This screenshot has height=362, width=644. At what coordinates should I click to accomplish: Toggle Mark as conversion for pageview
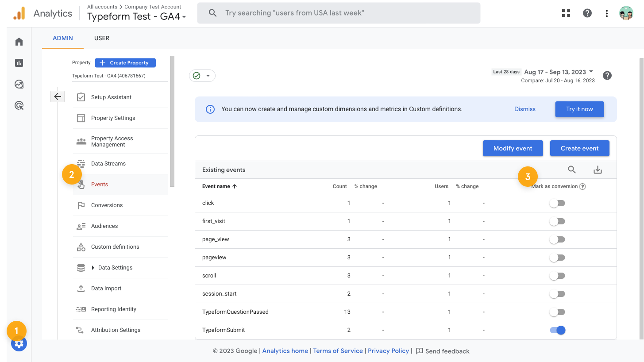(557, 258)
